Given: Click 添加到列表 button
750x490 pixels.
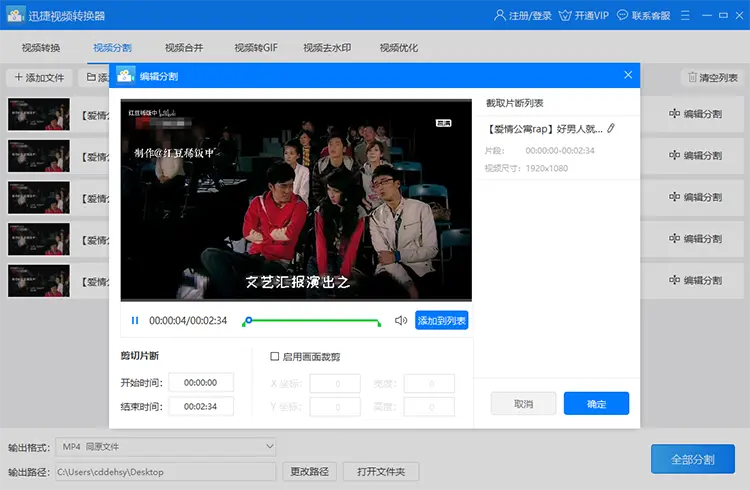Looking at the screenshot, I should click(x=441, y=321).
